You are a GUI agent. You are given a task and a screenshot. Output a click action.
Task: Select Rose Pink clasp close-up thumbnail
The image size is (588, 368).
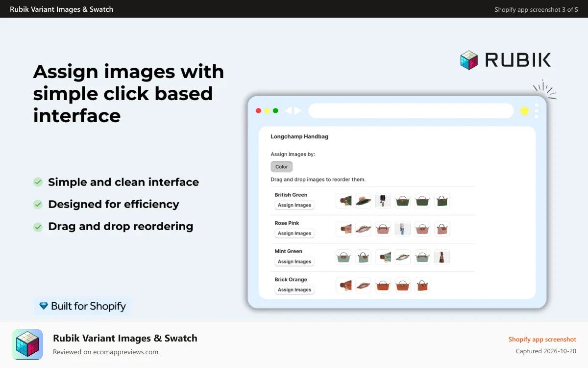(344, 229)
